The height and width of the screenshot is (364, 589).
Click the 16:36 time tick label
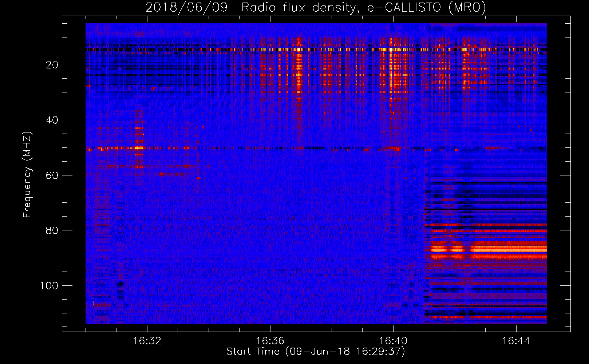(270, 341)
